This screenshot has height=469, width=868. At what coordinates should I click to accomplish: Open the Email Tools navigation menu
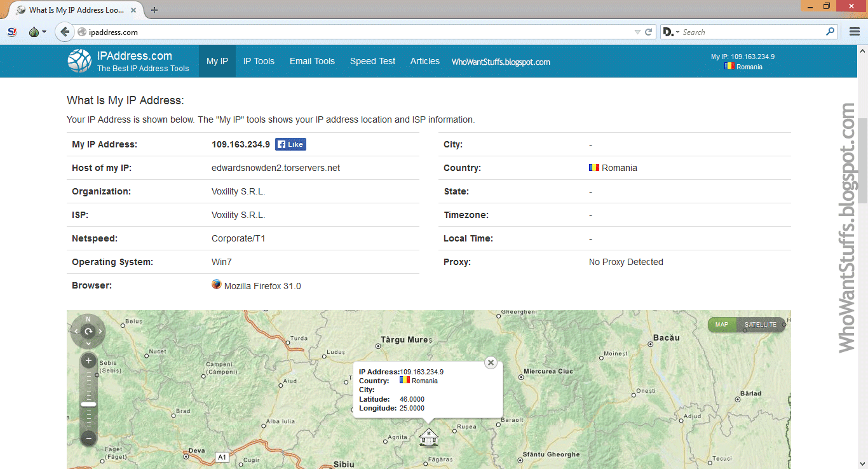coord(312,61)
